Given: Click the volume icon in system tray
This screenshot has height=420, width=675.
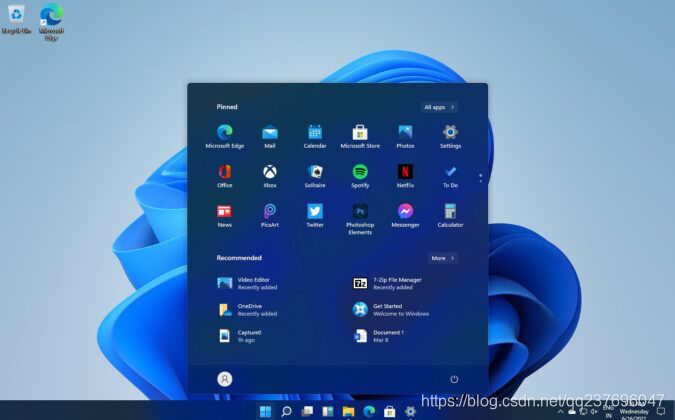Looking at the screenshot, I should (594, 412).
